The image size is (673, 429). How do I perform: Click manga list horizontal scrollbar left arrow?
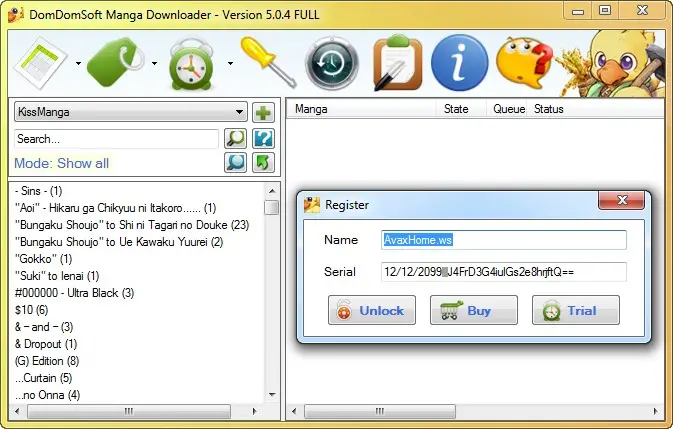tap(17, 411)
